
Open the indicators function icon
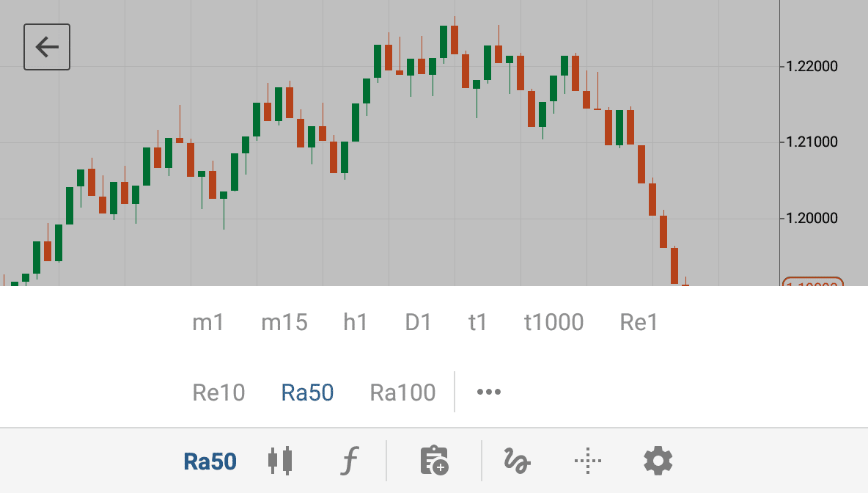pyautogui.click(x=349, y=461)
